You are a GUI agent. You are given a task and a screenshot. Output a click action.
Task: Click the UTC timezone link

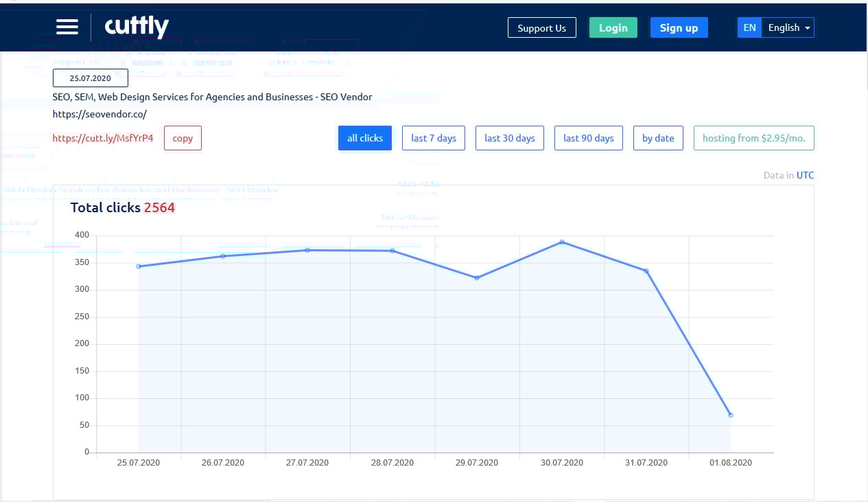pos(805,175)
